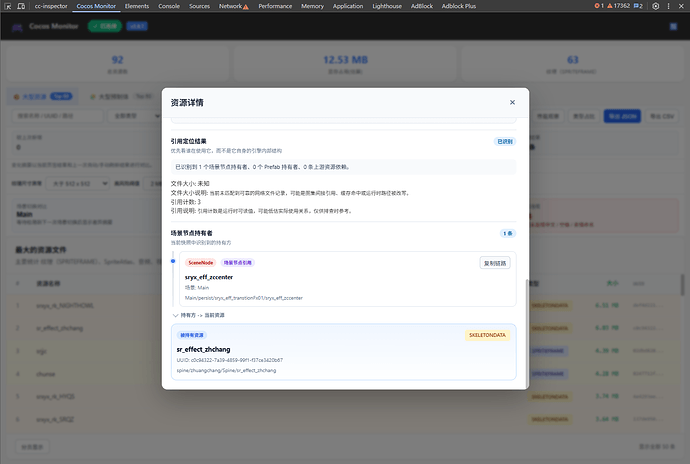This screenshot has width=690, height=464.
Task: Open the Lighthouse tab
Action: point(387,6)
